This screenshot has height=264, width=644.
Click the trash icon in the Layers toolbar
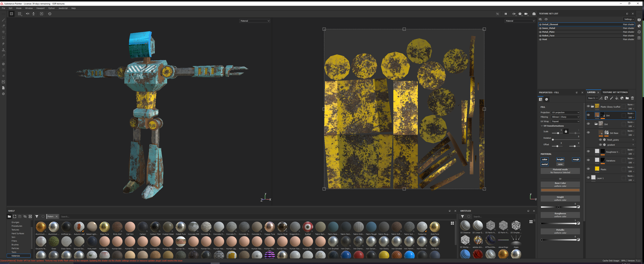[632, 98]
